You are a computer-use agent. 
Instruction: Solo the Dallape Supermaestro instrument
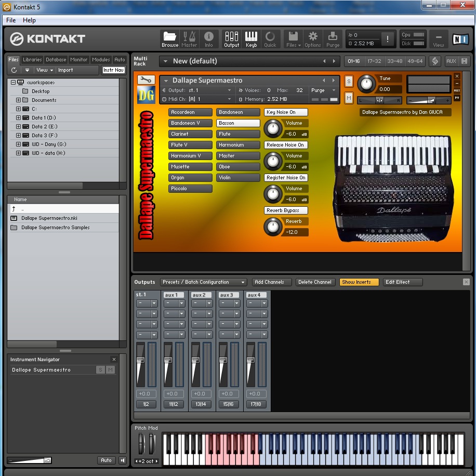coord(349,81)
